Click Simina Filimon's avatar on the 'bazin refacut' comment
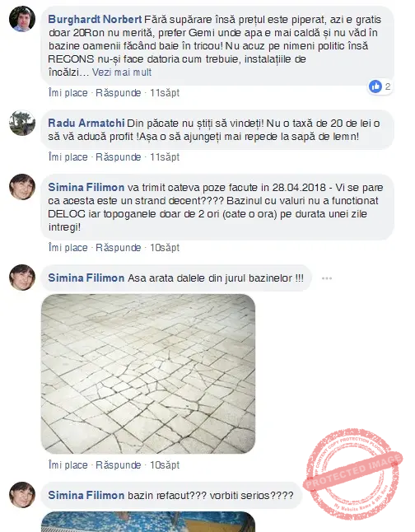Screen dimensions: 415x532 [x=22, y=495]
